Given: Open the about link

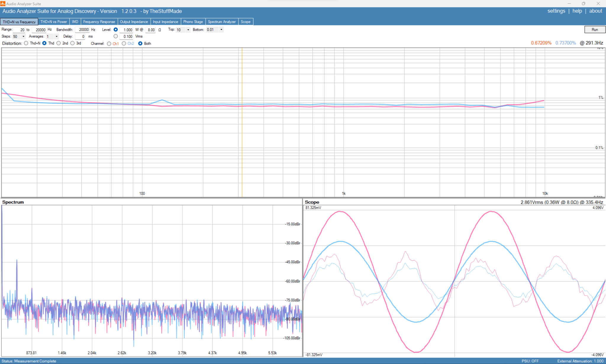Looking at the screenshot, I should (x=596, y=11).
